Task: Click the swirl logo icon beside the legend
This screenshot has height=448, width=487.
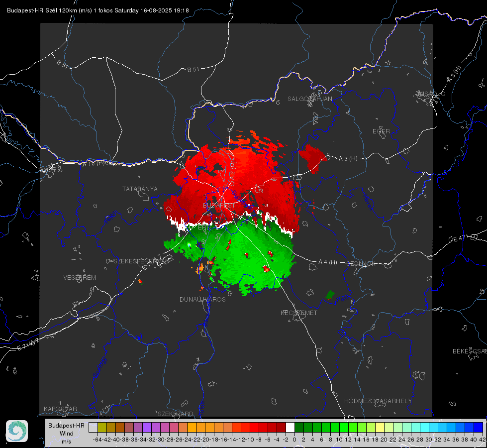Action: (x=17, y=431)
